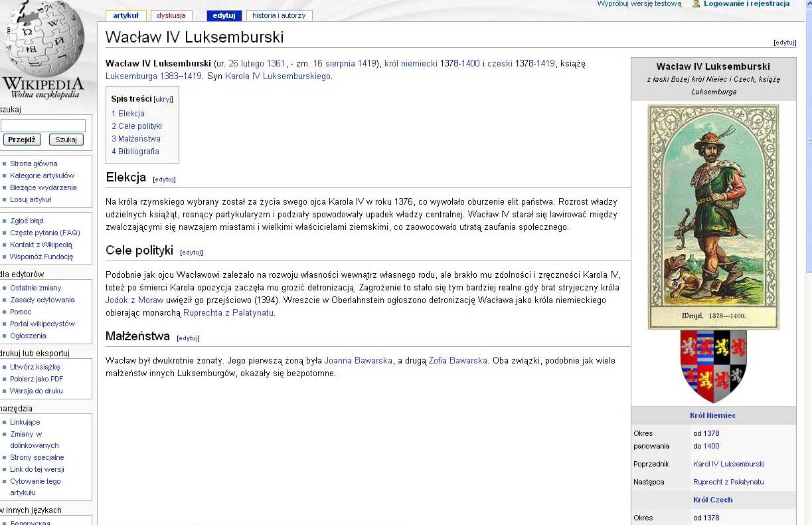Open Logowanie i rejestracja link
The image size is (812, 525).
coord(747,4)
